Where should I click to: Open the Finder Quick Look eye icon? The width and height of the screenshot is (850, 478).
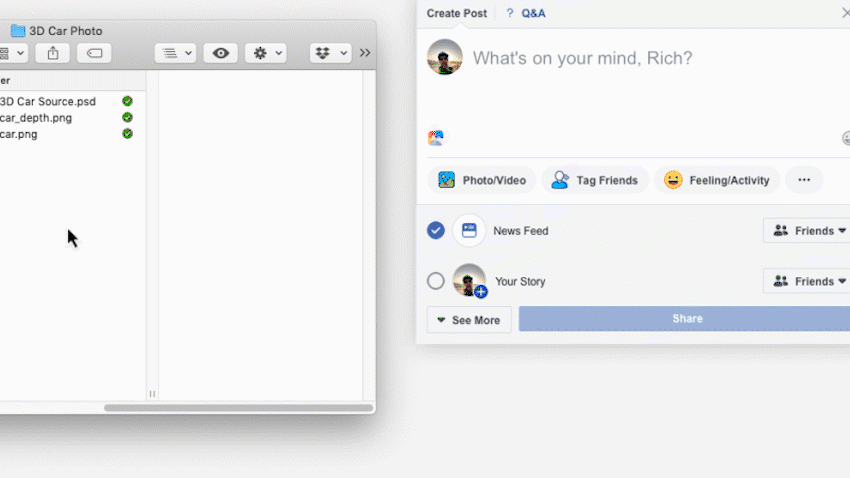tap(220, 53)
